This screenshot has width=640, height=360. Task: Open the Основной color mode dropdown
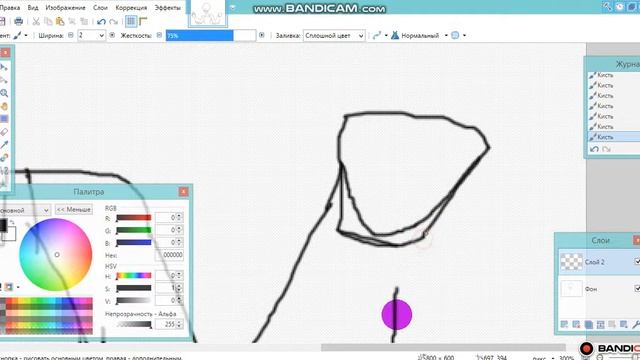pyautogui.click(x=25, y=210)
